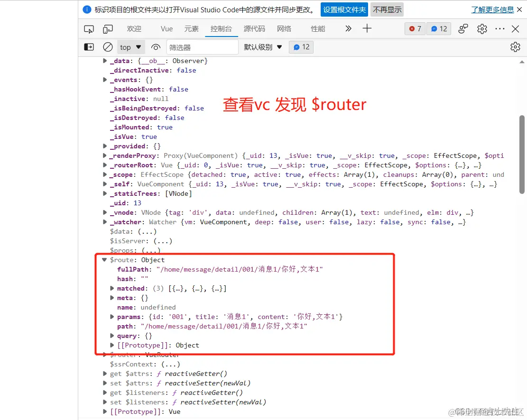Expand the query object in $route
The image size is (527, 420).
click(x=112, y=336)
